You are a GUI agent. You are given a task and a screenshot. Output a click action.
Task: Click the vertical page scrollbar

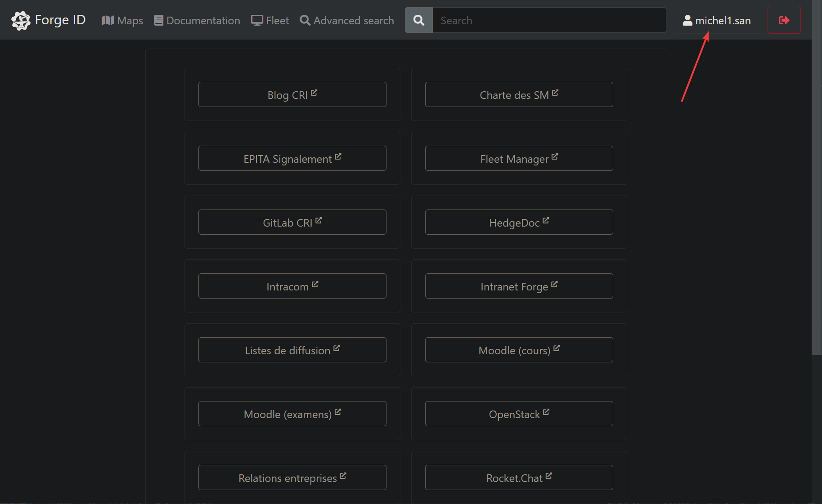click(817, 180)
